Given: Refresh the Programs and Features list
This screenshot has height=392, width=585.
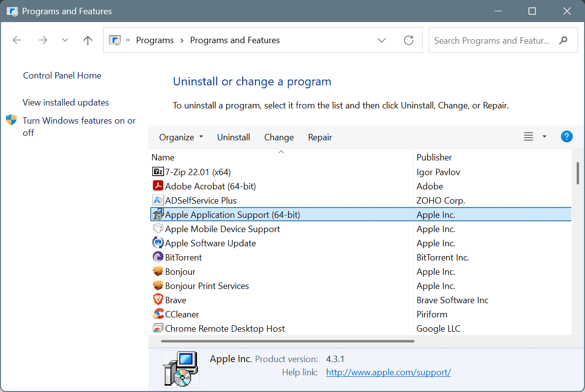Looking at the screenshot, I should (x=409, y=40).
